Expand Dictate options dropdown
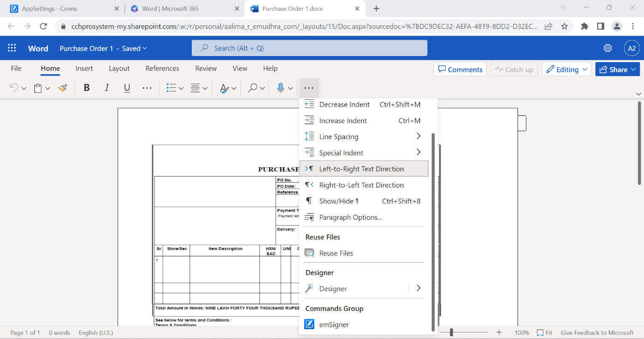The width and height of the screenshot is (644, 339). click(x=290, y=88)
